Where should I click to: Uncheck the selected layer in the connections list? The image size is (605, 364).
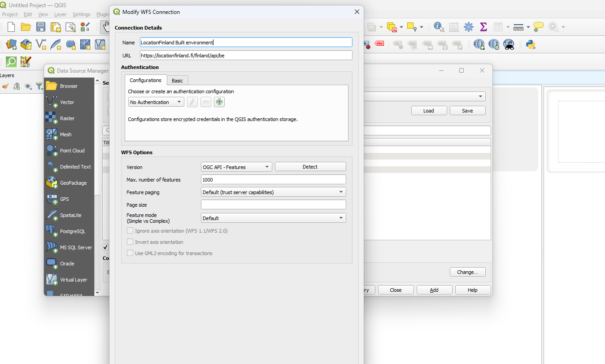(x=105, y=247)
